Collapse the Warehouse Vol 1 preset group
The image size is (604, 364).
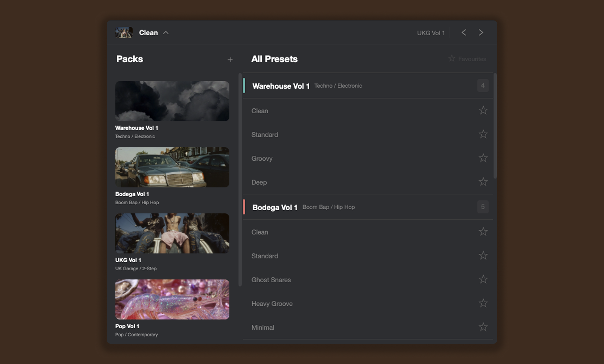pyautogui.click(x=281, y=86)
